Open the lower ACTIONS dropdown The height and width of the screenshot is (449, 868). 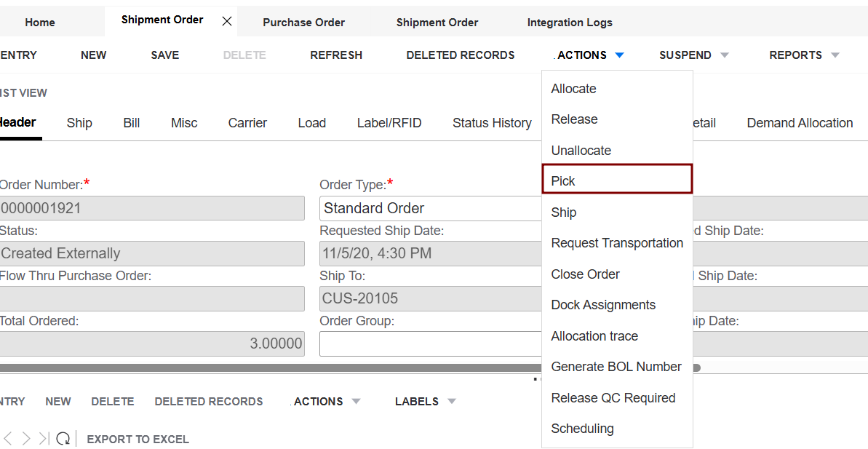pyautogui.click(x=356, y=402)
